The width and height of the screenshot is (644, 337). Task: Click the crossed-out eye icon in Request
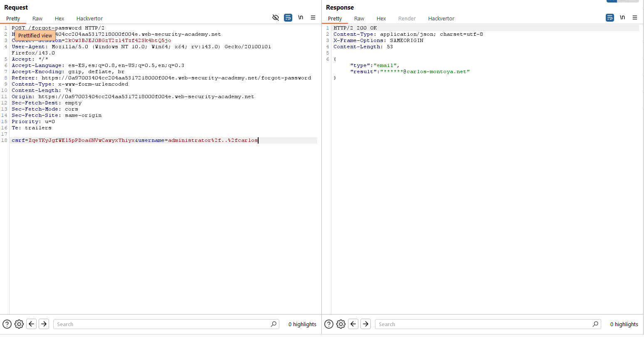(x=275, y=17)
